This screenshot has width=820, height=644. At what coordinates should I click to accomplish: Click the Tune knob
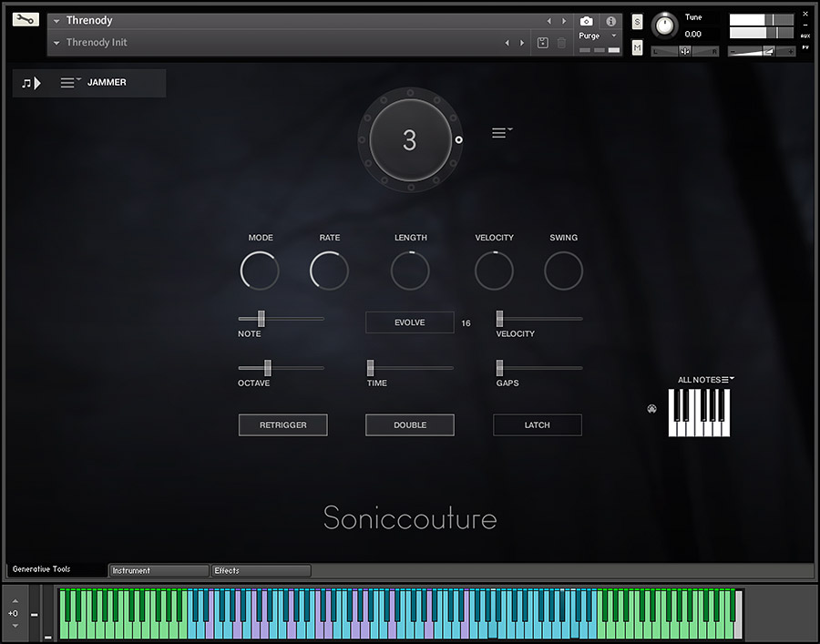coord(665,26)
